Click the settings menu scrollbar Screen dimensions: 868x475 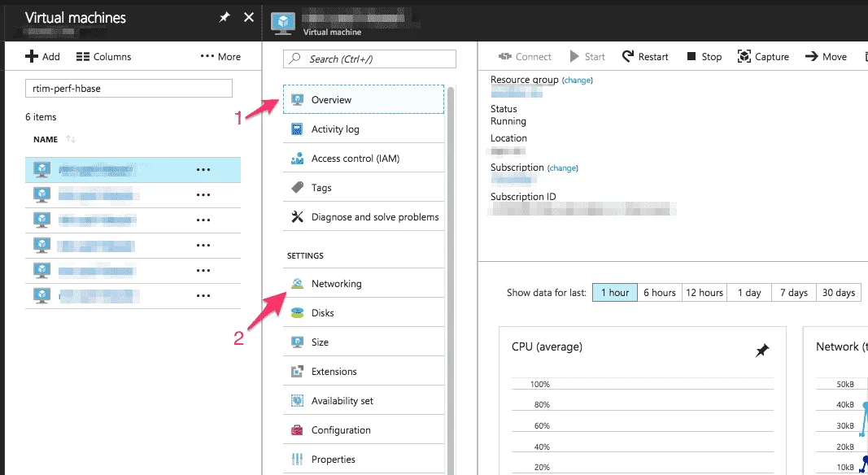pos(451,280)
